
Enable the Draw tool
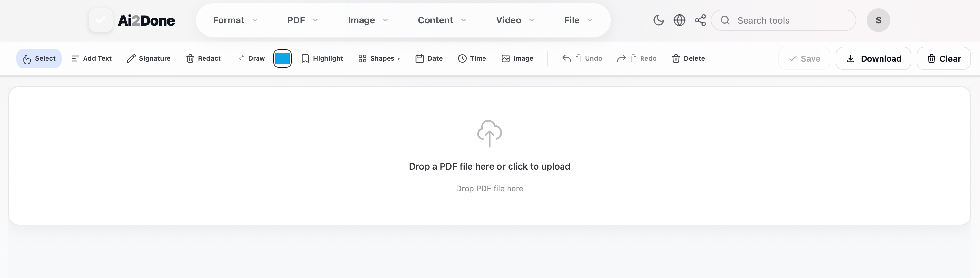(x=251, y=58)
